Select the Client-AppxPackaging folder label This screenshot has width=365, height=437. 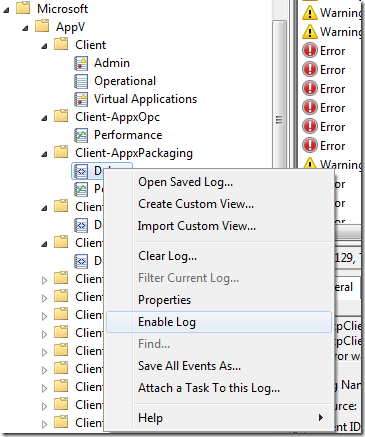click(x=134, y=153)
